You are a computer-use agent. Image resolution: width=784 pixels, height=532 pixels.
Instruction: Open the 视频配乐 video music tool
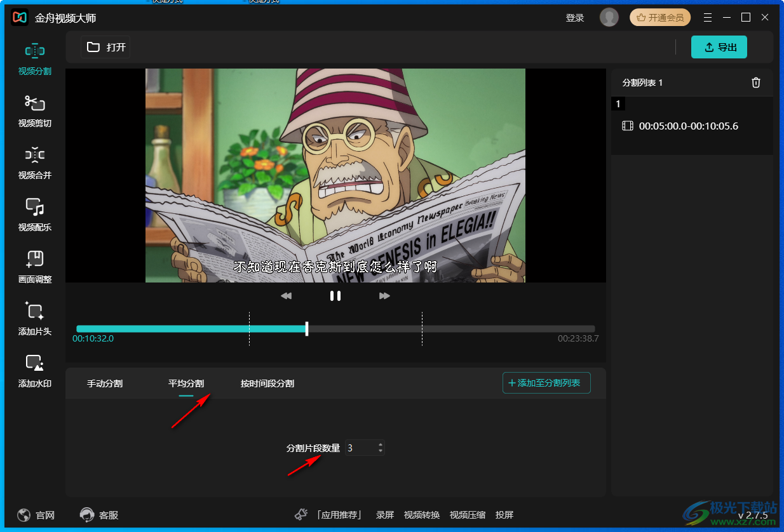coord(34,216)
